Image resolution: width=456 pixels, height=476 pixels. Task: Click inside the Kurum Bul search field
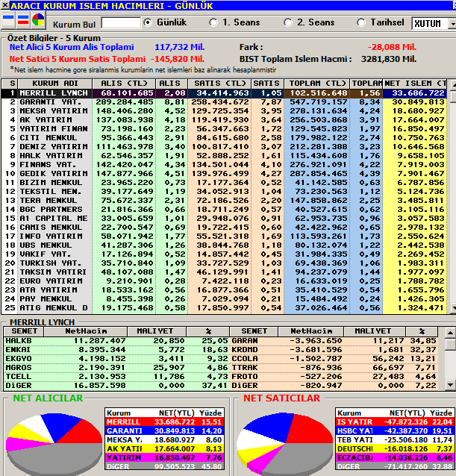[x=121, y=23]
